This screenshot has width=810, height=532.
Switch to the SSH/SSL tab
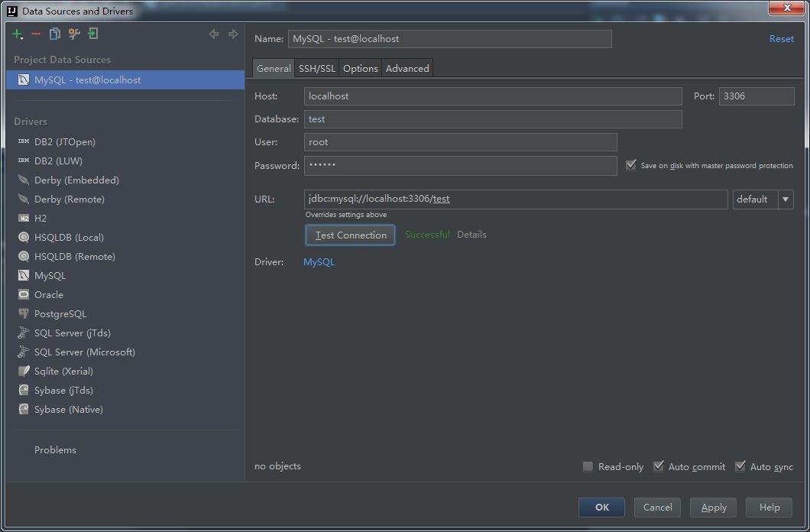pyautogui.click(x=316, y=68)
